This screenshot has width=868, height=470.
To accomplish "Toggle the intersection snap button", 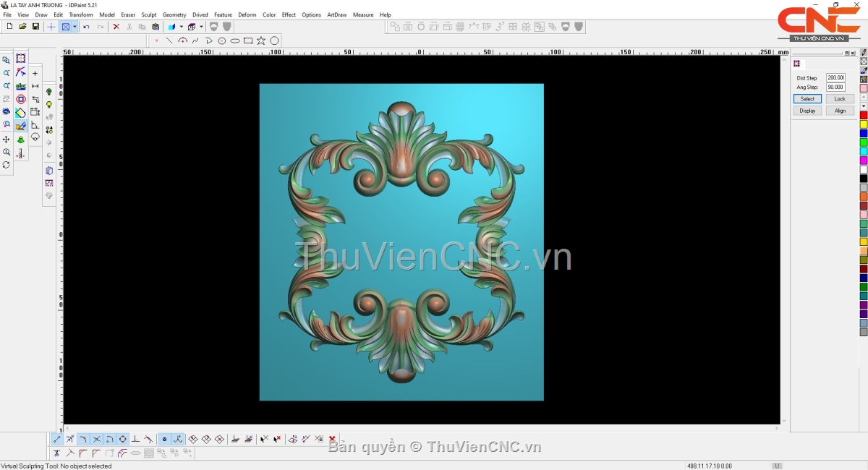I will [x=96, y=439].
